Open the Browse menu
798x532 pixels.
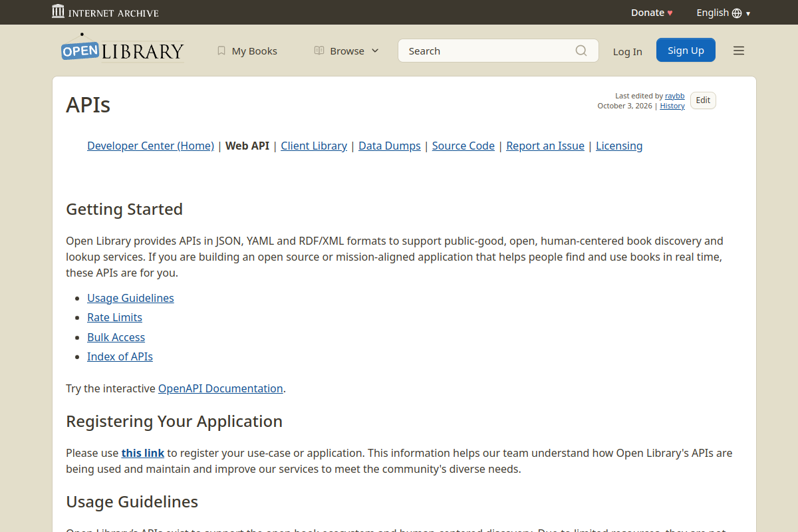pos(346,51)
